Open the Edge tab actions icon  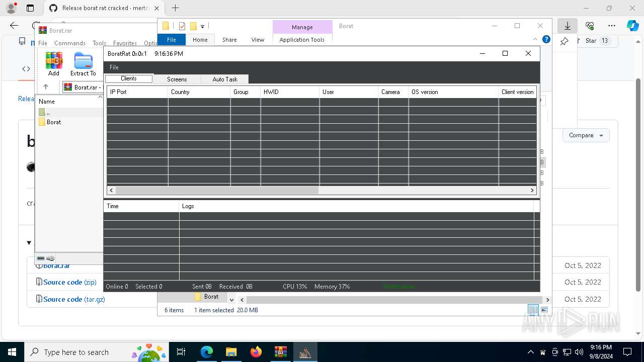pyautogui.click(x=30, y=8)
